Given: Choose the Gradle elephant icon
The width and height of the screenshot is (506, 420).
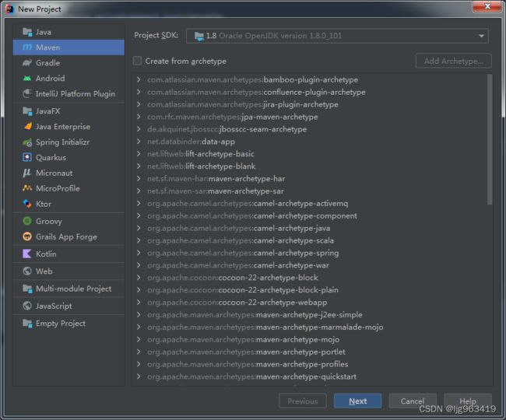Looking at the screenshot, I should [x=27, y=62].
